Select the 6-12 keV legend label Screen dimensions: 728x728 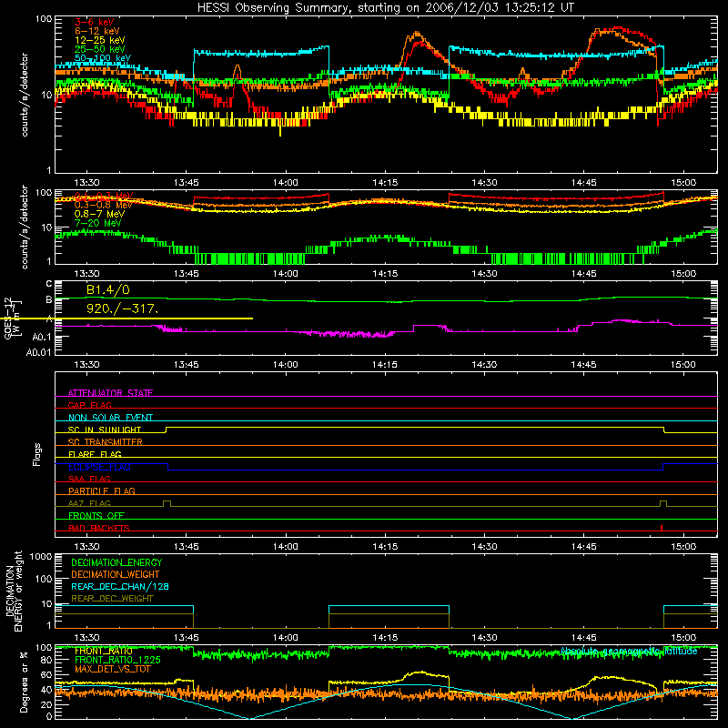(x=96, y=31)
